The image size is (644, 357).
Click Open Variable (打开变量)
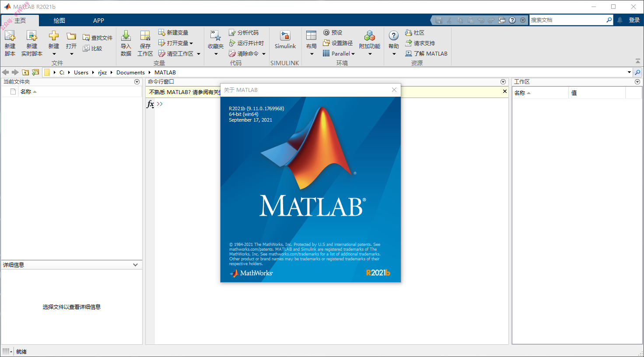pyautogui.click(x=175, y=43)
